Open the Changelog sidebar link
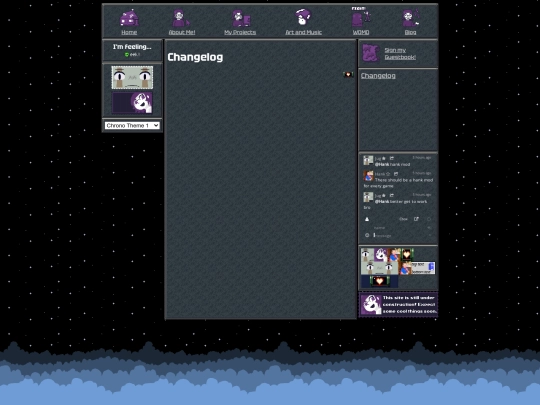Image resolution: width=540 pixels, height=405 pixels. pos(378,75)
